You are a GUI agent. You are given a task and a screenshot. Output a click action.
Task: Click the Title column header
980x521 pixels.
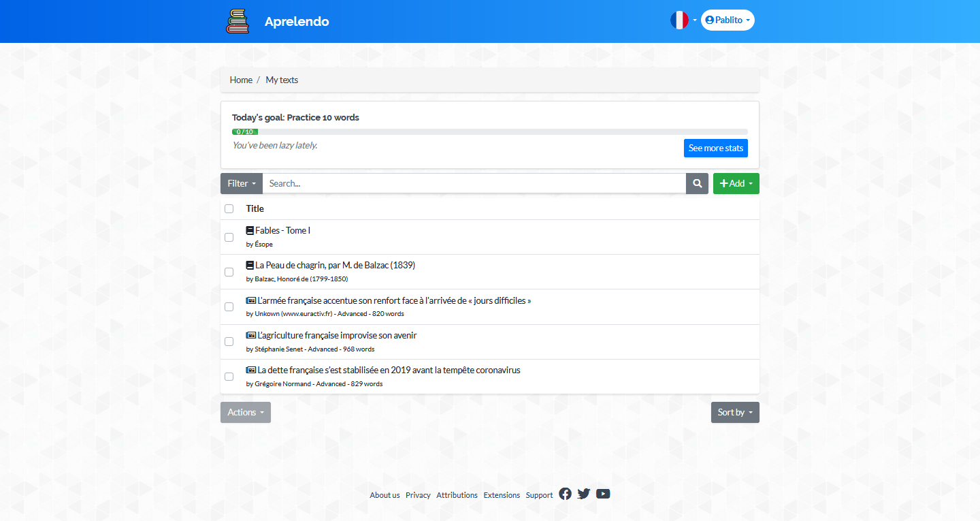coord(255,208)
